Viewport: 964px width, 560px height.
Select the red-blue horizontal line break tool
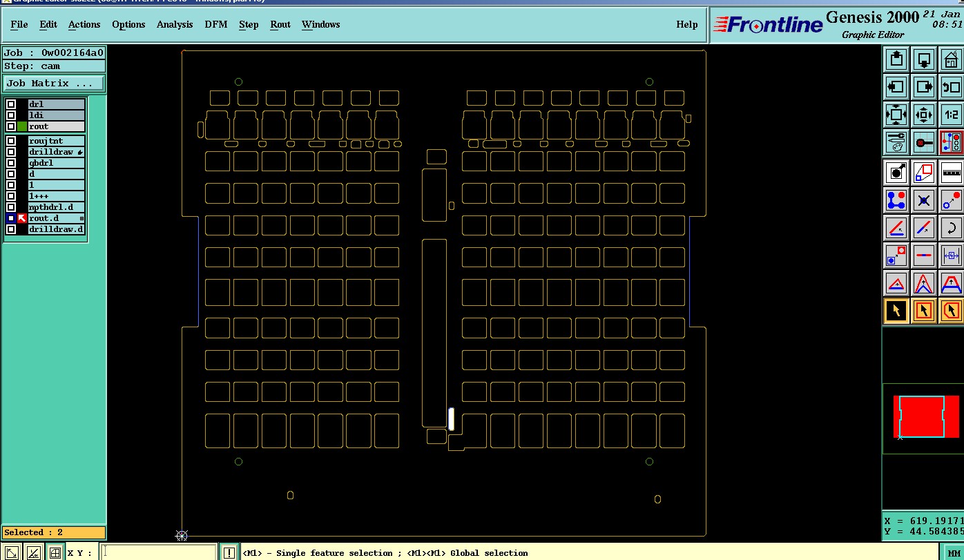924,255
